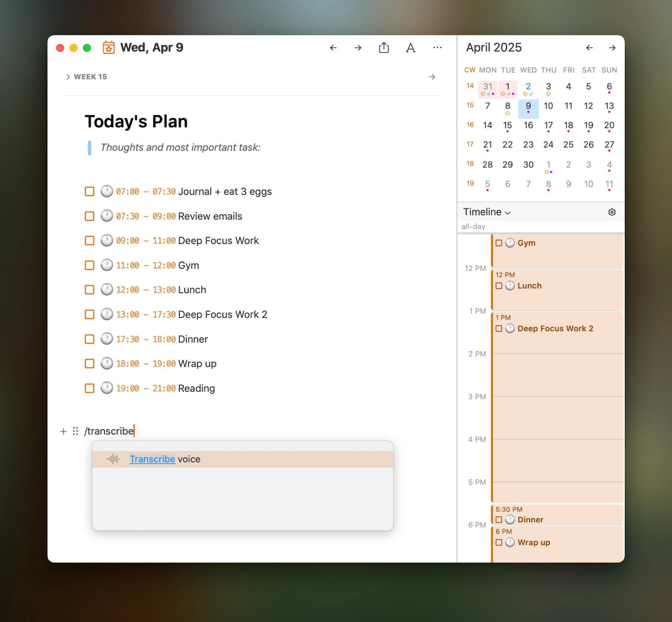The width and height of the screenshot is (672, 622).
Task: Click the voice waveform icon in the popup
Action: (x=113, y=459)
